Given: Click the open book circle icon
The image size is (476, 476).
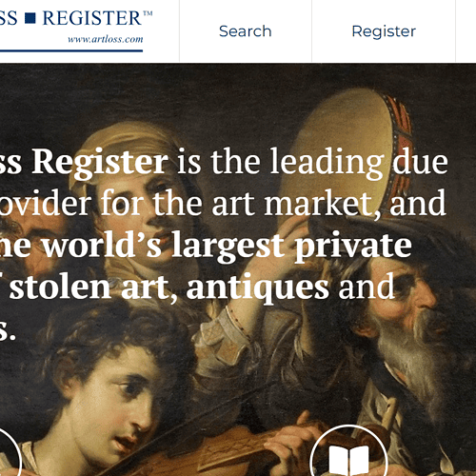Looking at the screenshot, I should [349, 451].
